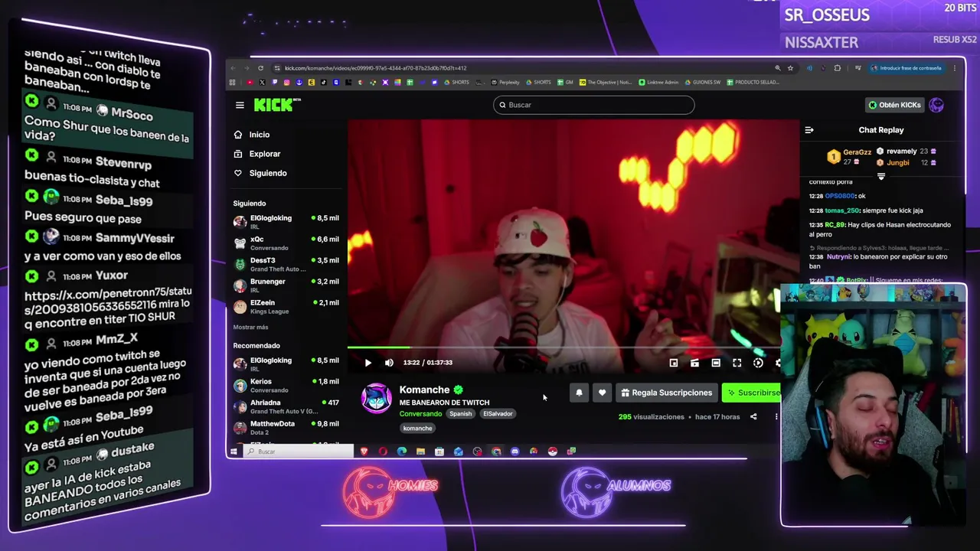
Task: Open The Objective bookmark
Action: pyautogui.click(x=606, y=83)
